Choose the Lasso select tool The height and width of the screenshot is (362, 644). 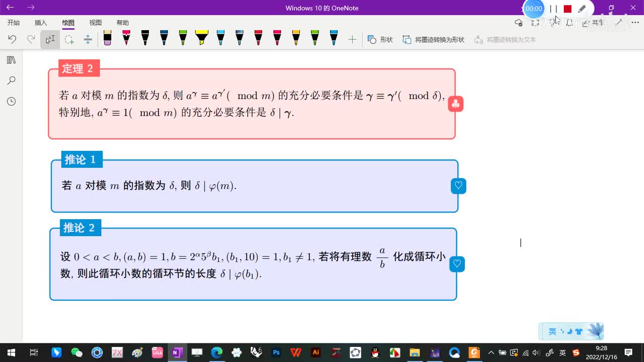69,39
